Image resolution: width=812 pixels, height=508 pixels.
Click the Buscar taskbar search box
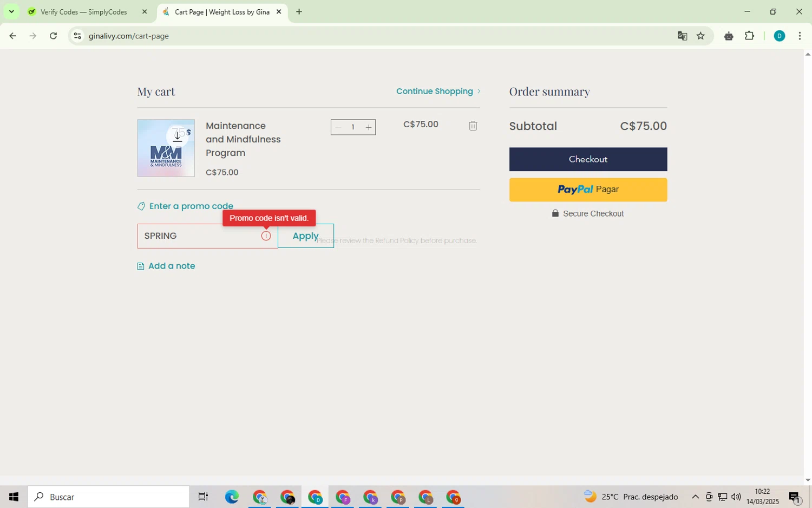point(109,497)
